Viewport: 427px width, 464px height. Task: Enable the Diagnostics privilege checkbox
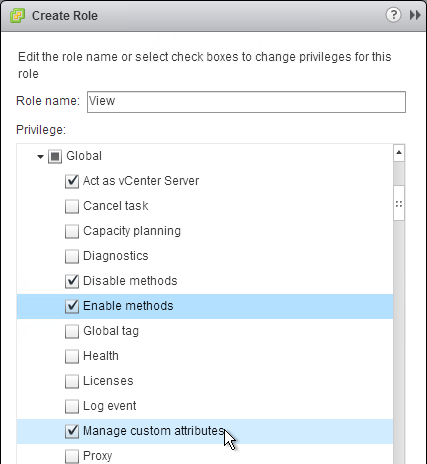[72, 256]
